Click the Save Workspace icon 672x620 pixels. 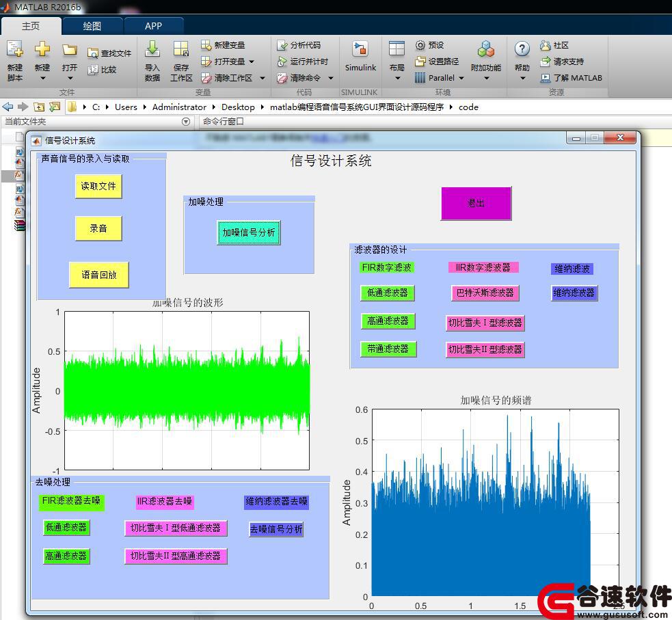pos(181,49)
